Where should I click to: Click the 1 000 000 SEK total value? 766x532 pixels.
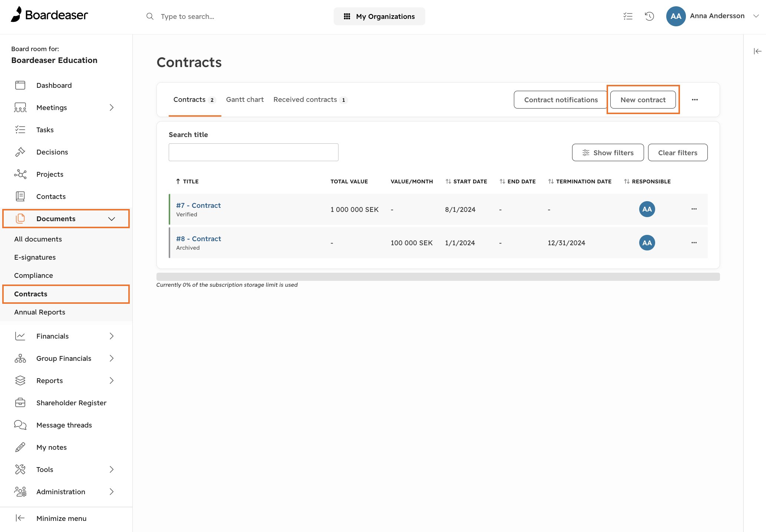click(x=354, y=209)
